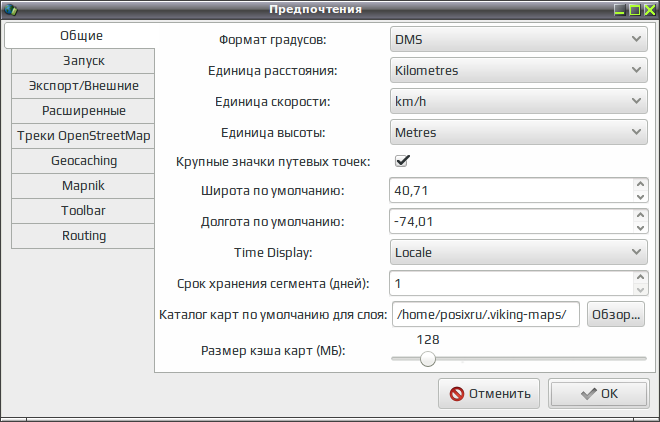Open the Time Display Locale dropdown

(x=519, y=252)
